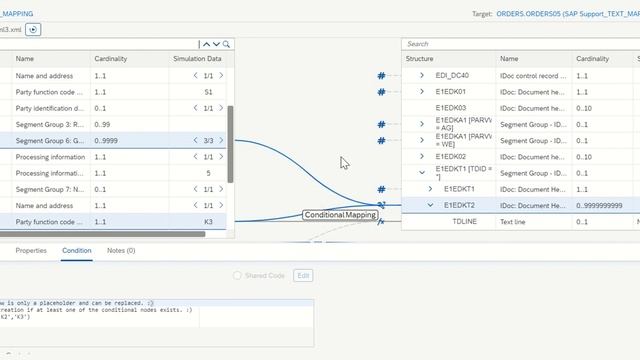Image resolution: width=640 pixels, height=360 pixels.
Task: Open the ORDERS.ORDERS05 target link
Action: click(x=568, y=14)
